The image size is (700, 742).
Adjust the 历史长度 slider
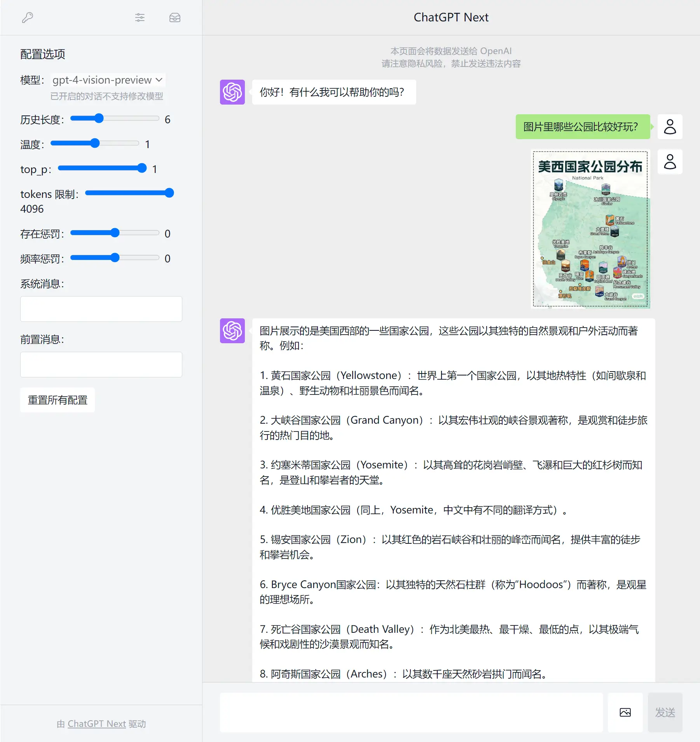tap(115, 119)
